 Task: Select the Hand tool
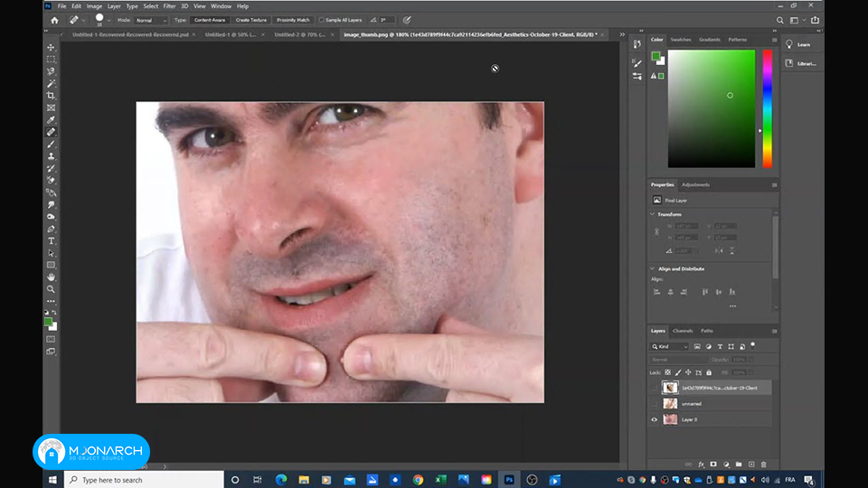point(51,277)
